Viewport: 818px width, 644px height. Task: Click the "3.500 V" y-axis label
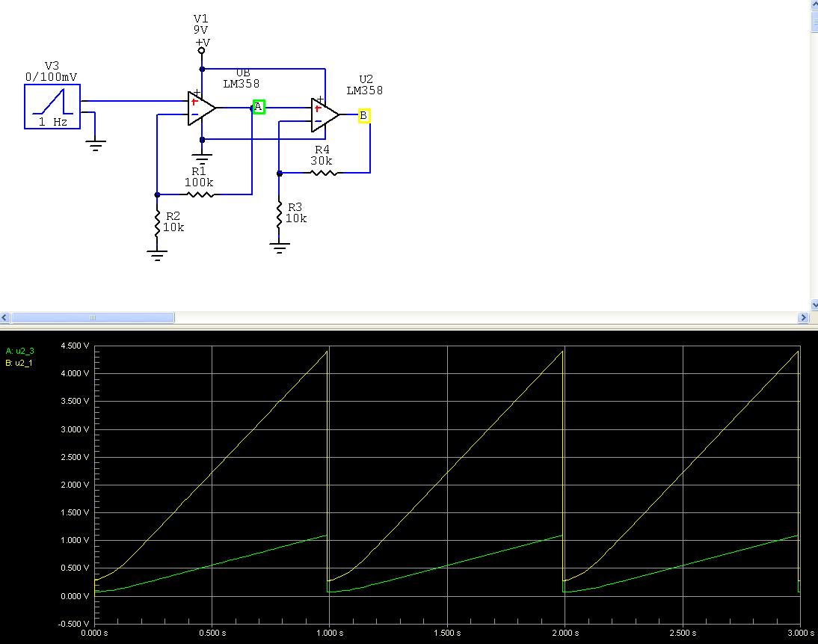coord(75,401)
